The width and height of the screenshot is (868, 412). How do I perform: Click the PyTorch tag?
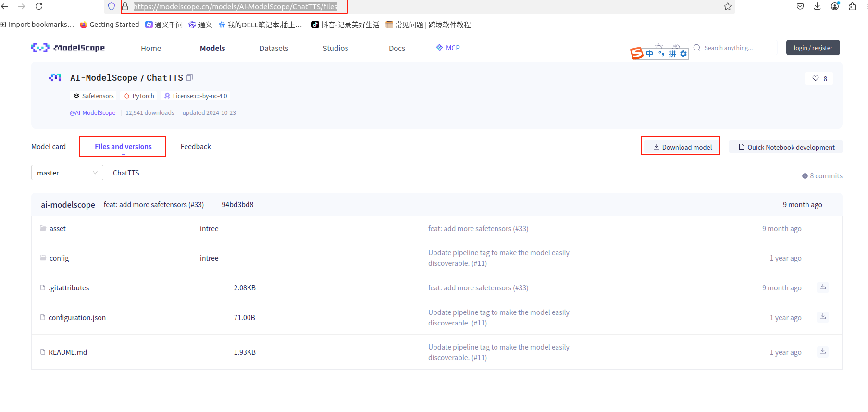[139, 96]
